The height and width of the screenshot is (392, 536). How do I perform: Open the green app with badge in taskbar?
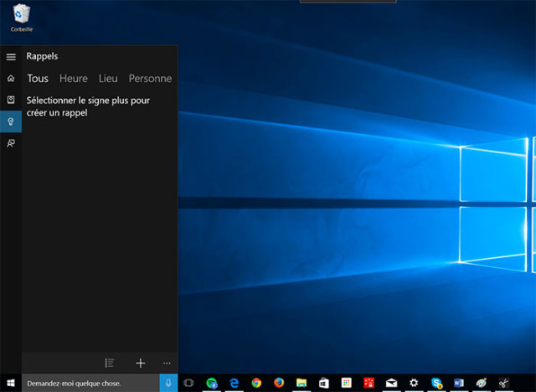[x=212, y=383]
